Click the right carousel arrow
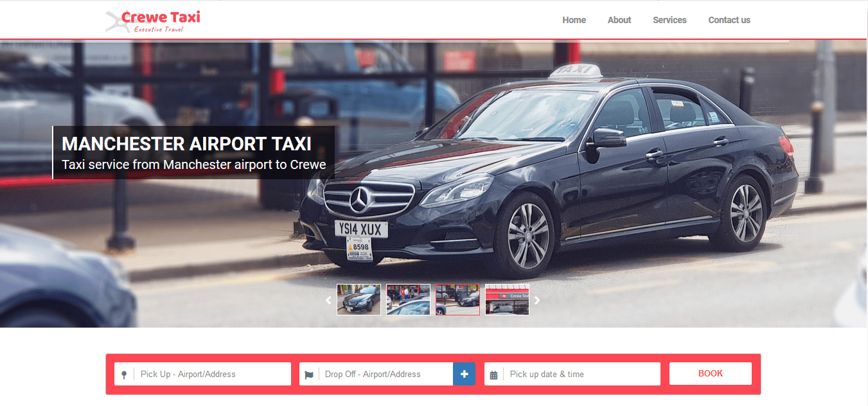 (x=537, y=299)
